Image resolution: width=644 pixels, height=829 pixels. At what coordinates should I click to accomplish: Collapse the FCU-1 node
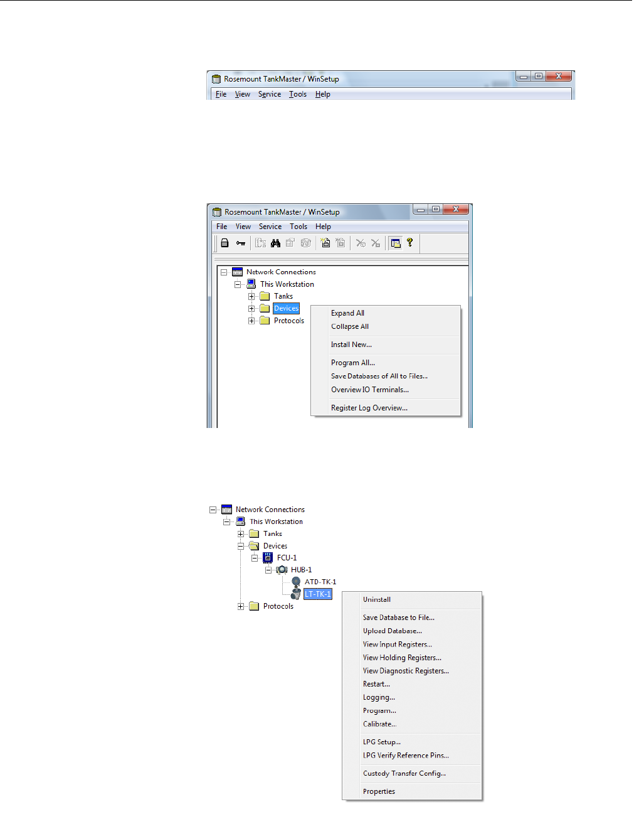(x=255, y=558)
